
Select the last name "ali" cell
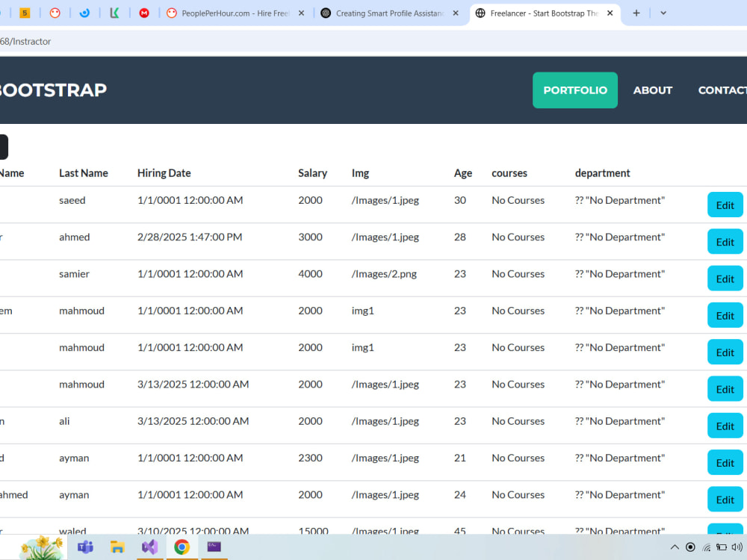tap(64, 421)
